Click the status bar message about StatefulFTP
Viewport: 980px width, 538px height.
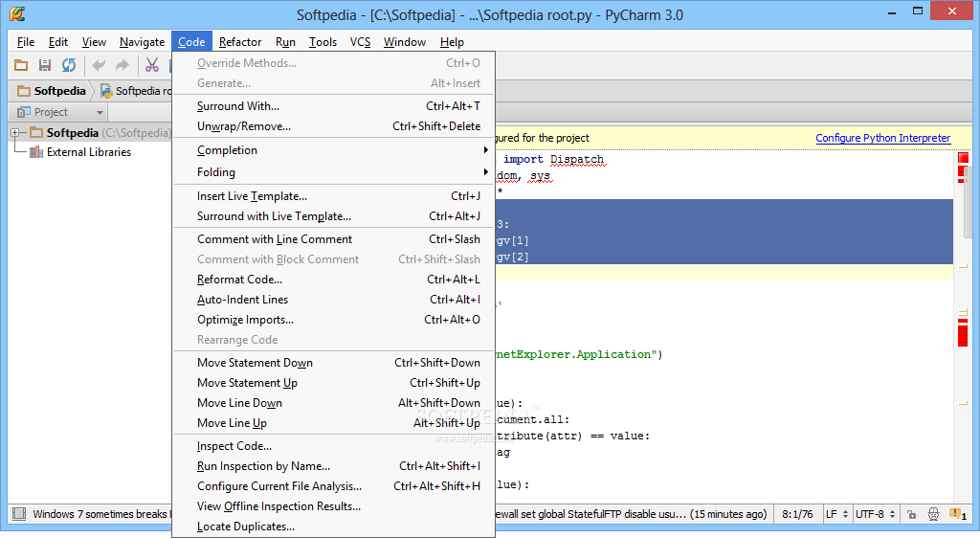pos(632,514)
